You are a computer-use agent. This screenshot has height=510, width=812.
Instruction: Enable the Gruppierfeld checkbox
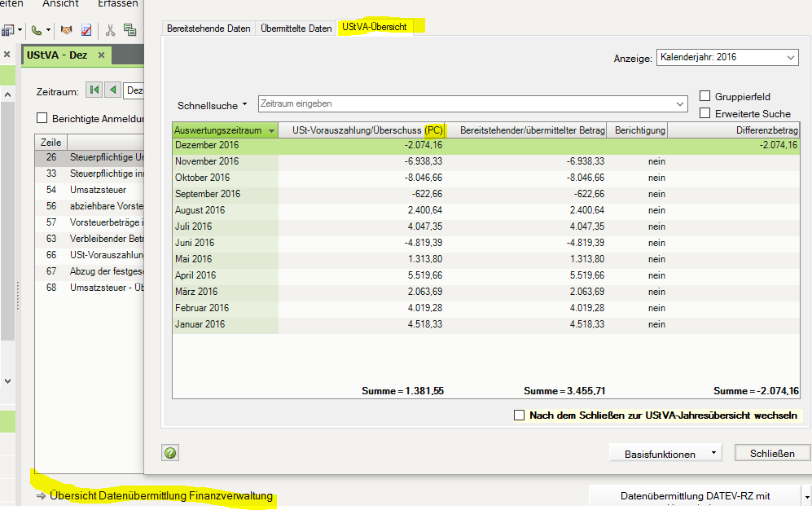click(x=705, y=96)
